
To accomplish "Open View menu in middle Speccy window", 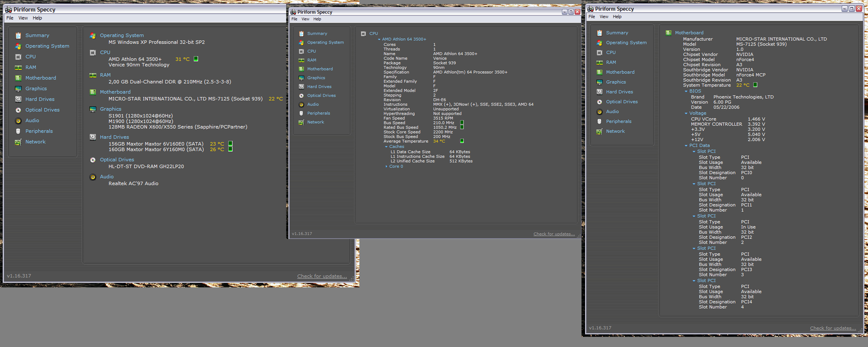I will [305, 19].
